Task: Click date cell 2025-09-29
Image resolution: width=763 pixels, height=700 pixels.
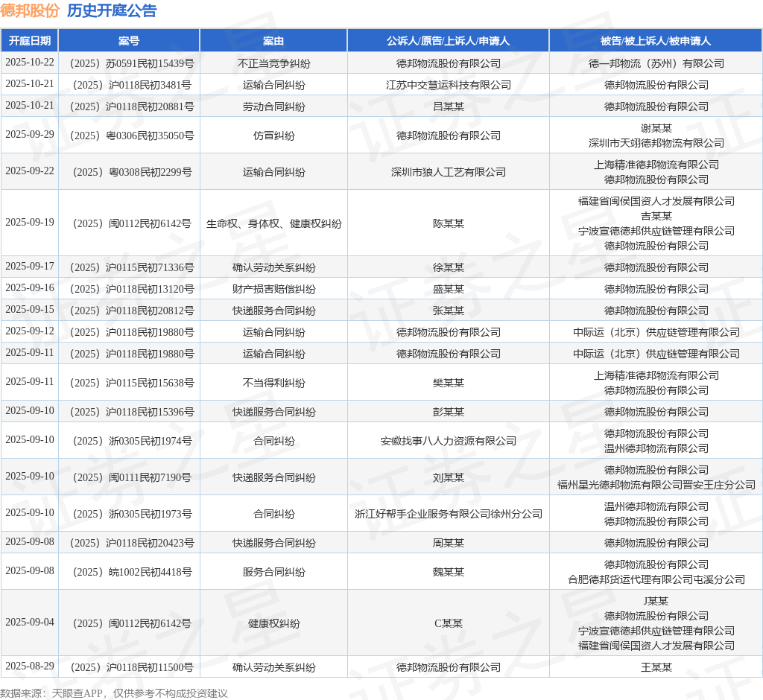Action: (30, 134)
